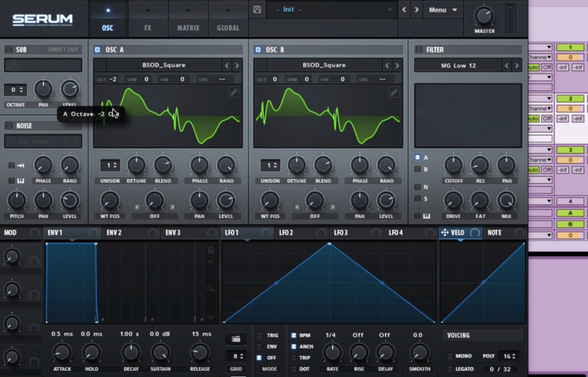Click OSC A WT POS knob
Viewport: 588px width, 377px height.
click(110, 201)
